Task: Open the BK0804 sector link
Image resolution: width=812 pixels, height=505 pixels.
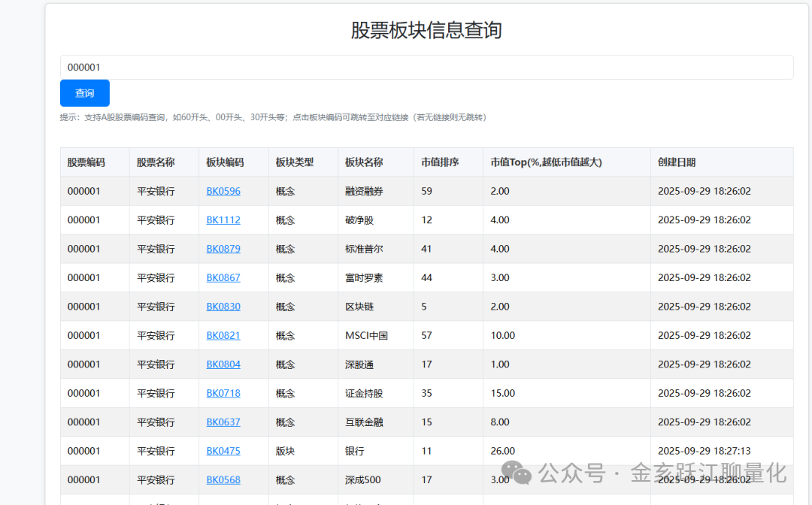Action: pyautogui.click(x=223, y=364)
